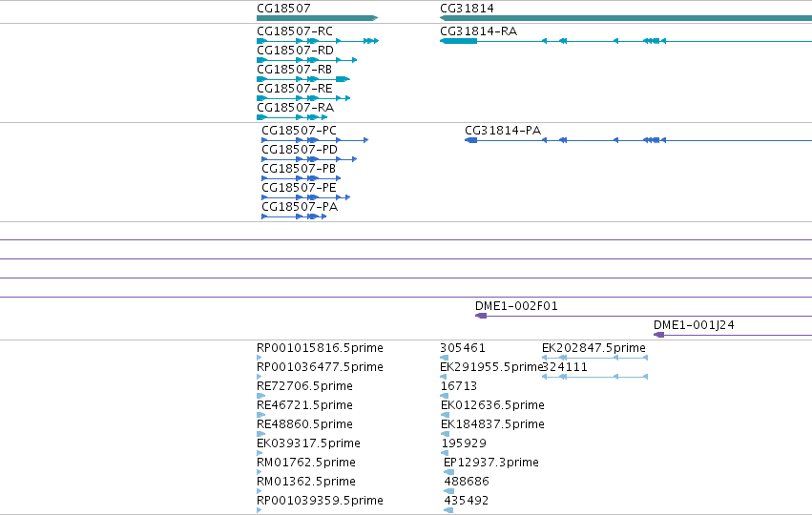
Task: Select protein CG18507-PA
Action: 300,207
